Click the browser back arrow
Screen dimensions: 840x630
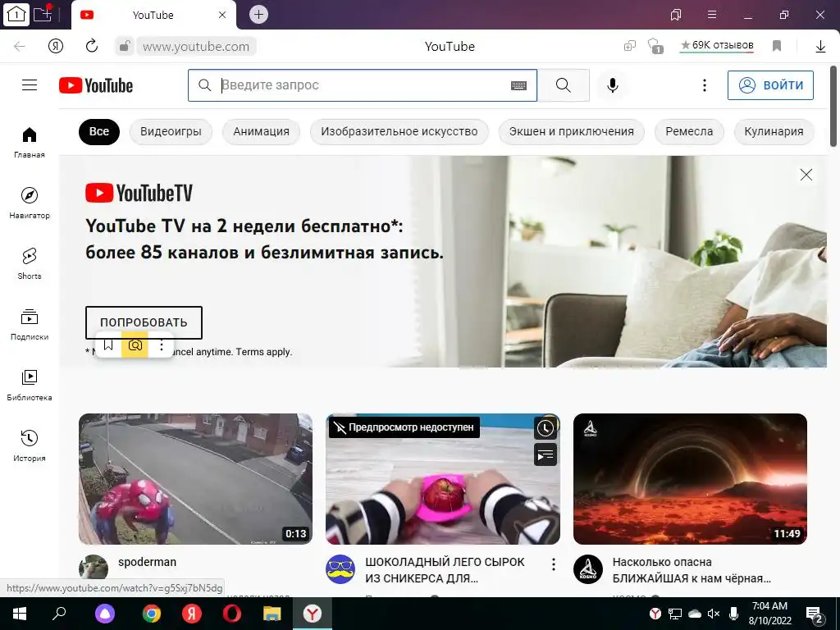20,47
